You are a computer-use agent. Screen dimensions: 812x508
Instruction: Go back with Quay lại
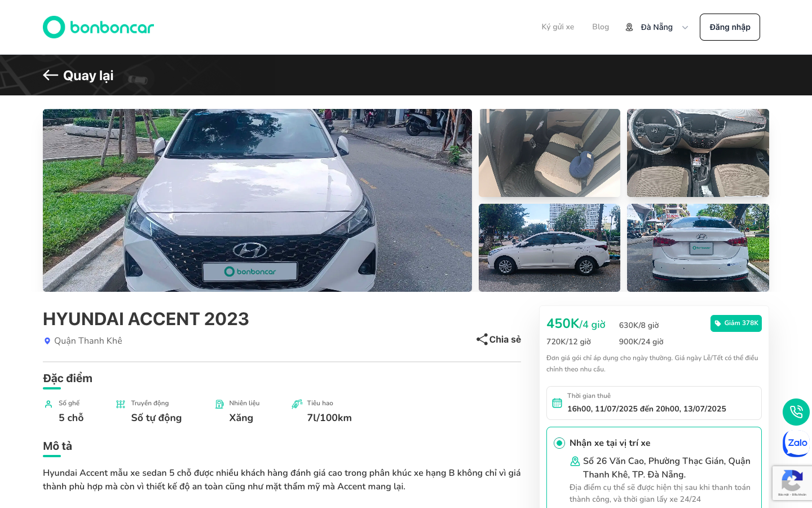(x=78, y=76)
